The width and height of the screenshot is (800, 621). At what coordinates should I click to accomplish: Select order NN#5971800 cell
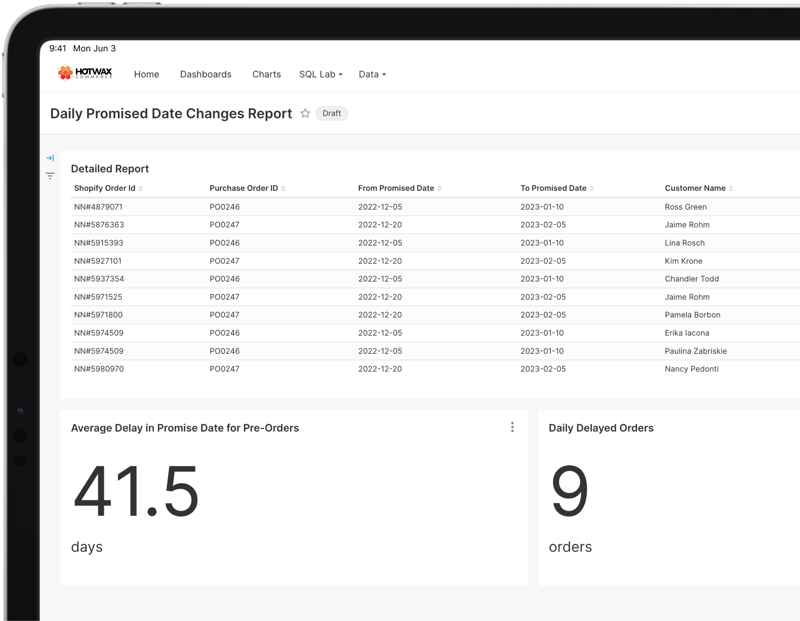98,315
